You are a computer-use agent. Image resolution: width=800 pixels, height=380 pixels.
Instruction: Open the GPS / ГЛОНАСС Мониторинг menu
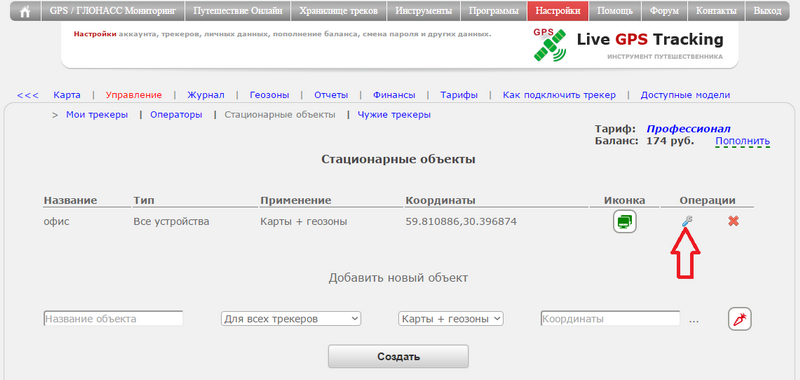tap(113, 11)
